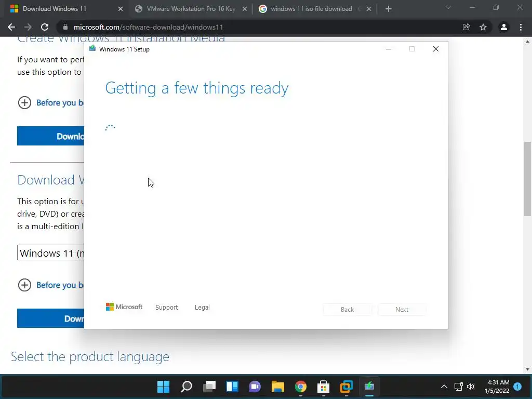Select Windows 11 Setup taskbar icon
Viewport: 532px width, 399px height.
click(x=369, y=387)
